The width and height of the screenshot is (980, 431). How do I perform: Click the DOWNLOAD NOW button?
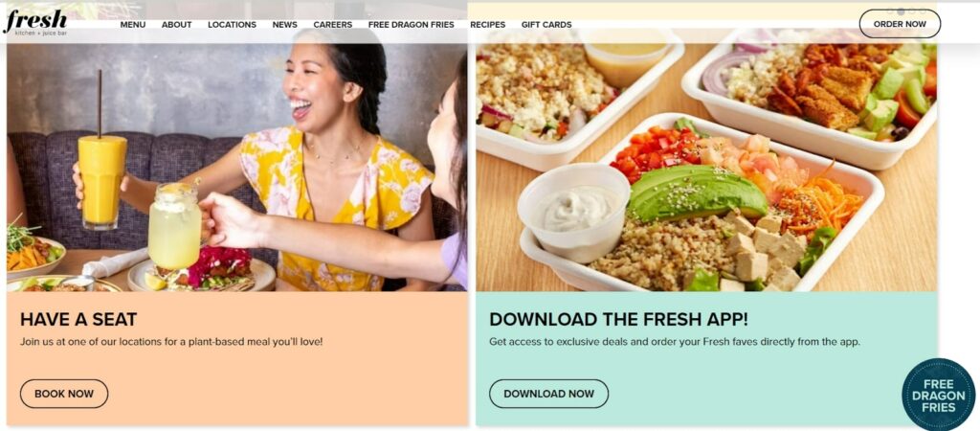tap(548, 394)
